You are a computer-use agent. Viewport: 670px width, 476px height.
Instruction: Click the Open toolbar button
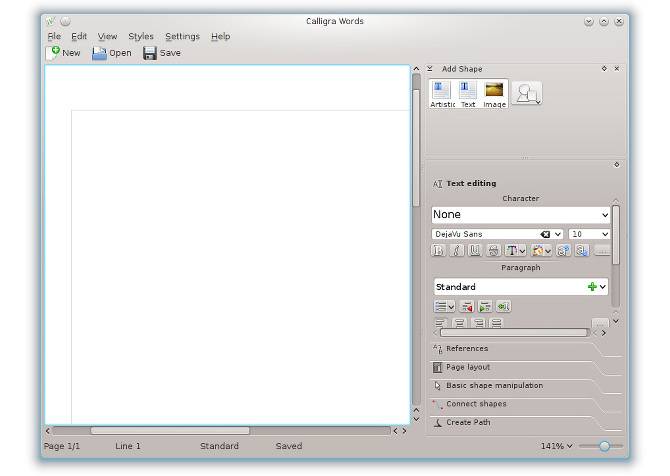112,53
